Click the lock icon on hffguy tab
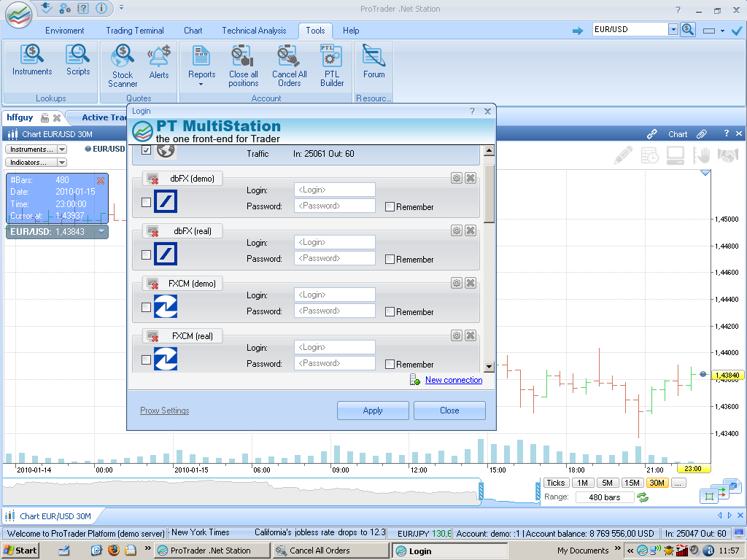The height and width of the screenshot is (560, 747). coord(44,117)
